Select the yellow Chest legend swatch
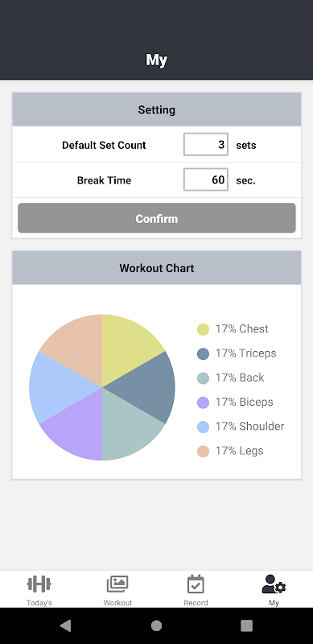This screenshot has width=313, height=644. point(203,329)
